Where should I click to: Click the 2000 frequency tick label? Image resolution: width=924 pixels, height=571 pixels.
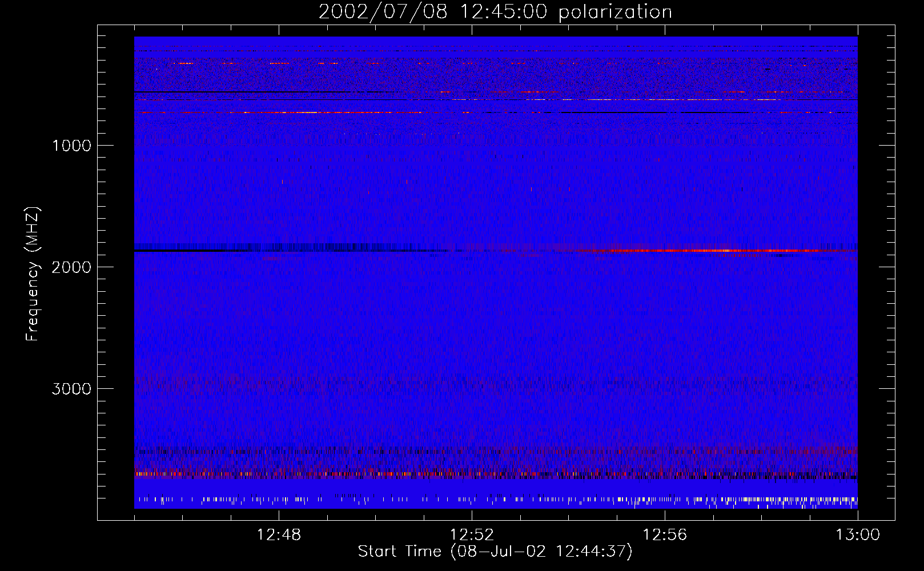click(71, 267)
